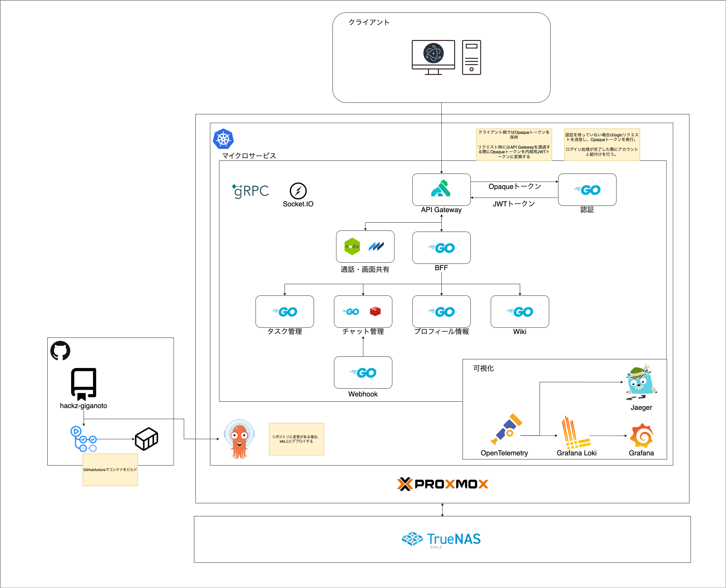Select the Socket.IO label
The width and height of the screenshot is (726, 588).
coord(298,204)
